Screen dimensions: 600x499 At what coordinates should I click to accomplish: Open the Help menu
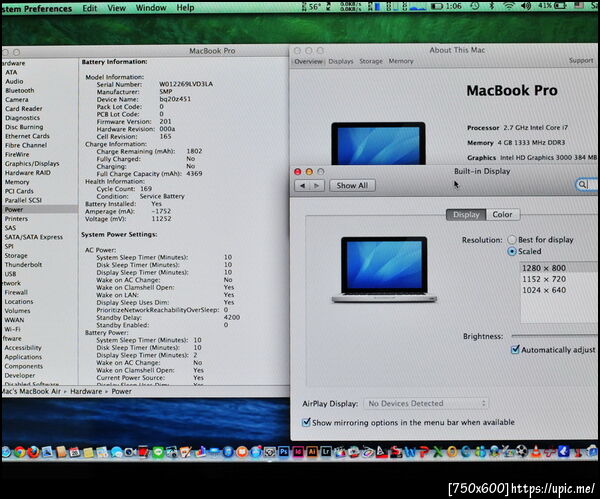[x=185, y=8]
